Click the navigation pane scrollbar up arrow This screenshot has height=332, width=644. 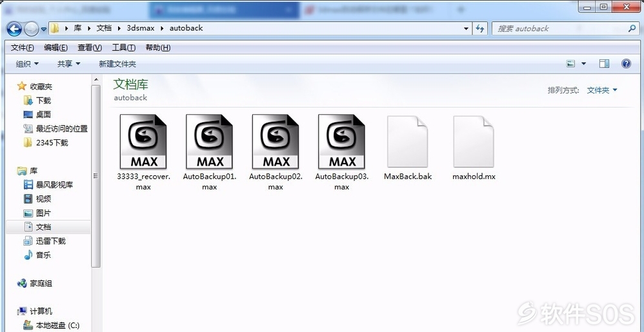click(96, 79)
